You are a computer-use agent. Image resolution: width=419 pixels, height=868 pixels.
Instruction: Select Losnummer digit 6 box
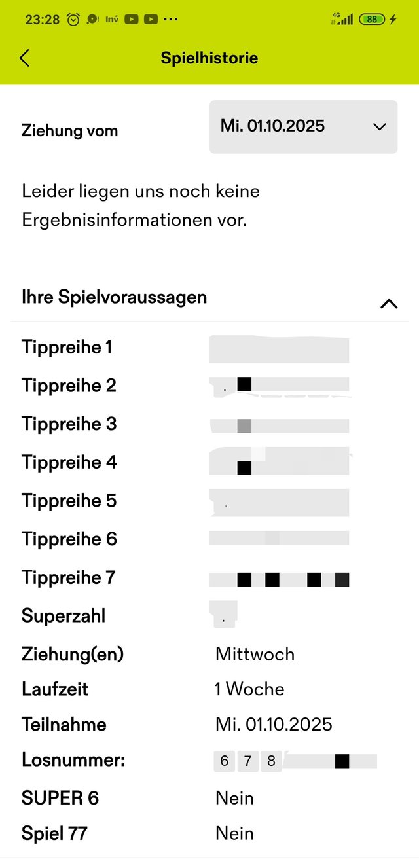[224, 761]
